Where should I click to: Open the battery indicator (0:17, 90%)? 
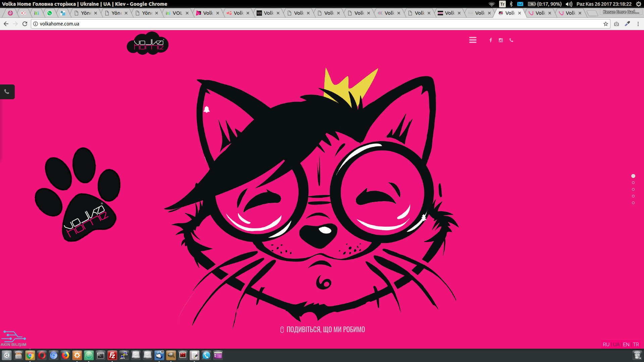click(x=545, y=4)
